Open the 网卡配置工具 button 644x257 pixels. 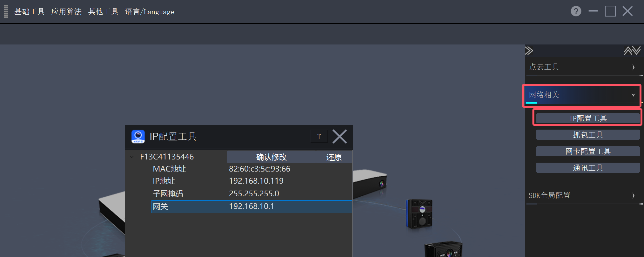click(588, 151)
